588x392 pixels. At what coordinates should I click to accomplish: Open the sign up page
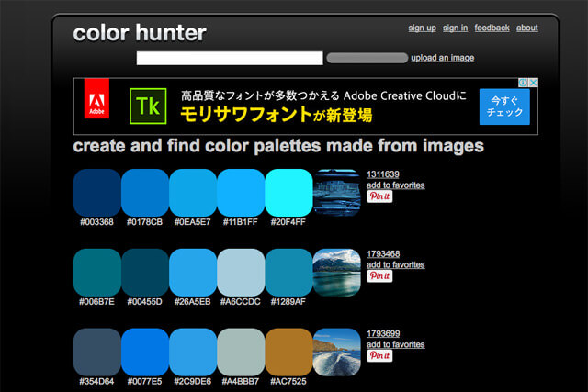tap(422, 28)
